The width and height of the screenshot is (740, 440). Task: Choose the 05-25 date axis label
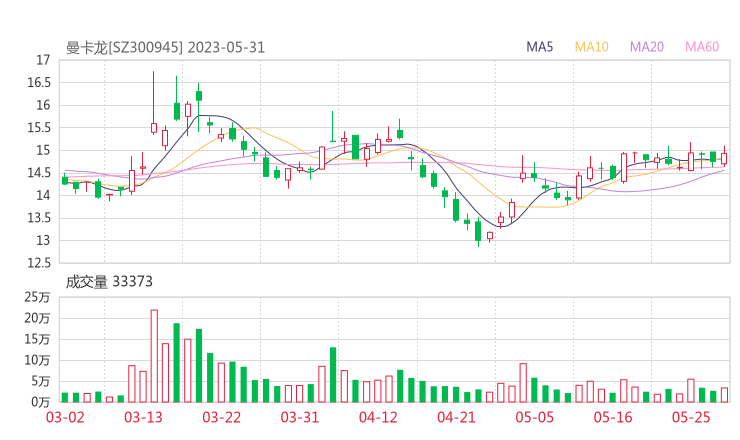[x=690, y=417]
